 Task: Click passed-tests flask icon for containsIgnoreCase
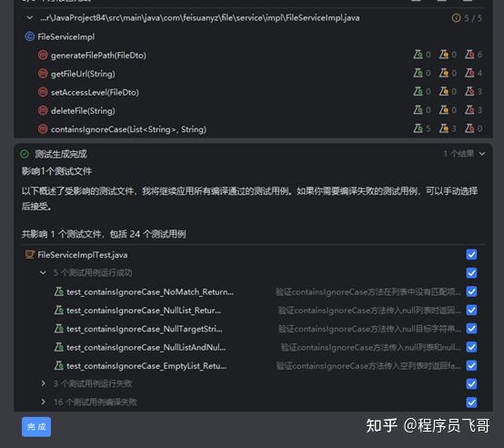coord(418,128)
